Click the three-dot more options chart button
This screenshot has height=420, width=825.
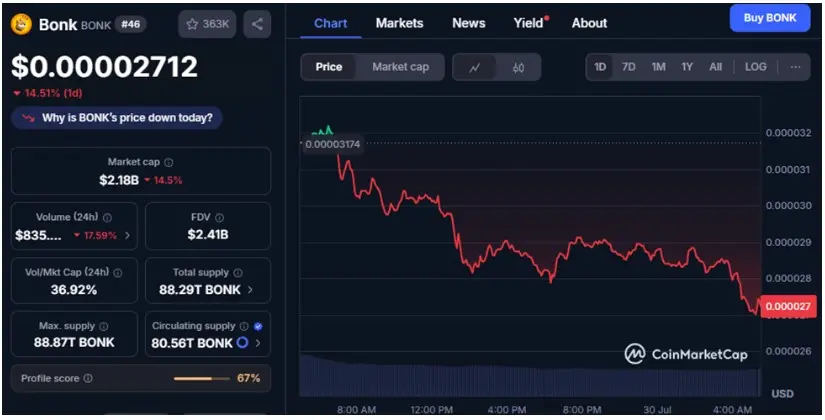click(795, 67)
